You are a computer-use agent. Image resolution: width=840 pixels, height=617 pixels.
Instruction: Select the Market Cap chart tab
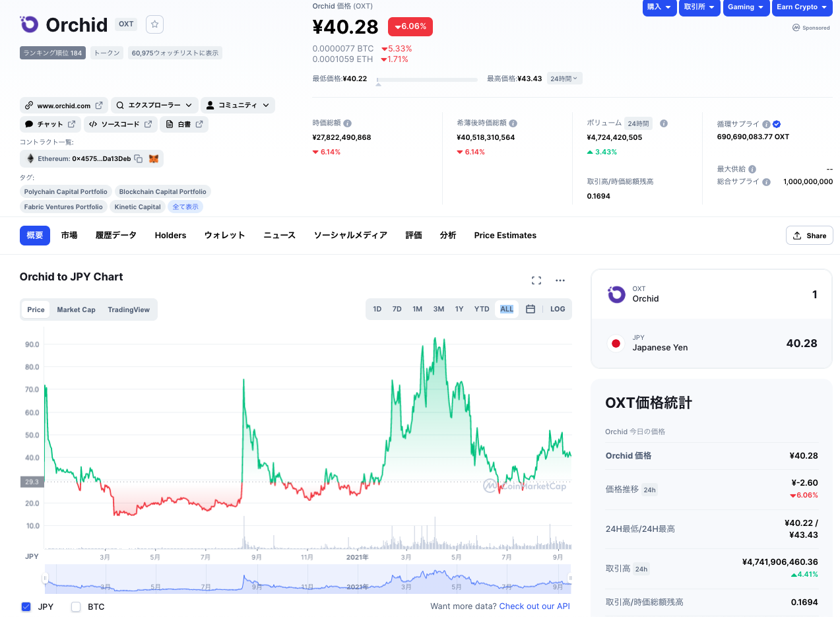76,309
